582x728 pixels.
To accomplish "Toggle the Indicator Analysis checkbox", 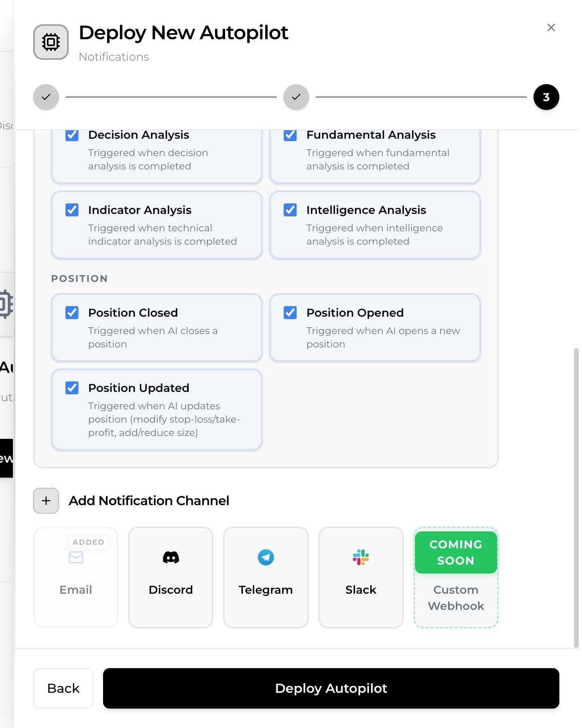I will (72, 210).
